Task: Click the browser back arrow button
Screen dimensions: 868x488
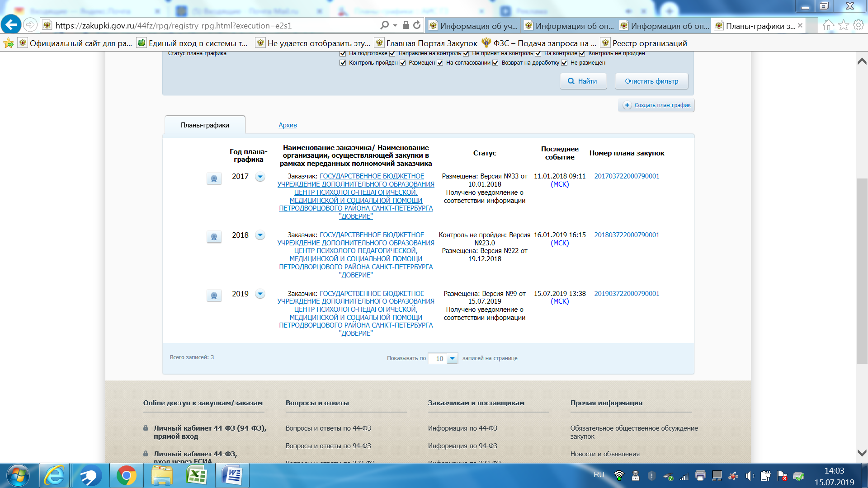Action: (11, 25)
